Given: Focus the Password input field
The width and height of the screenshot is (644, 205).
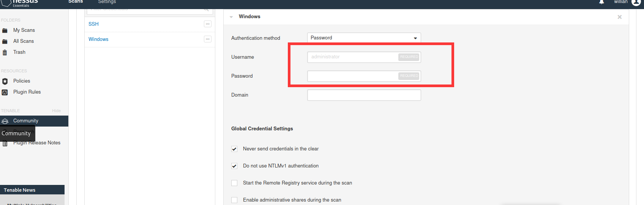Looking at the screenshot, I should point(364,76).
